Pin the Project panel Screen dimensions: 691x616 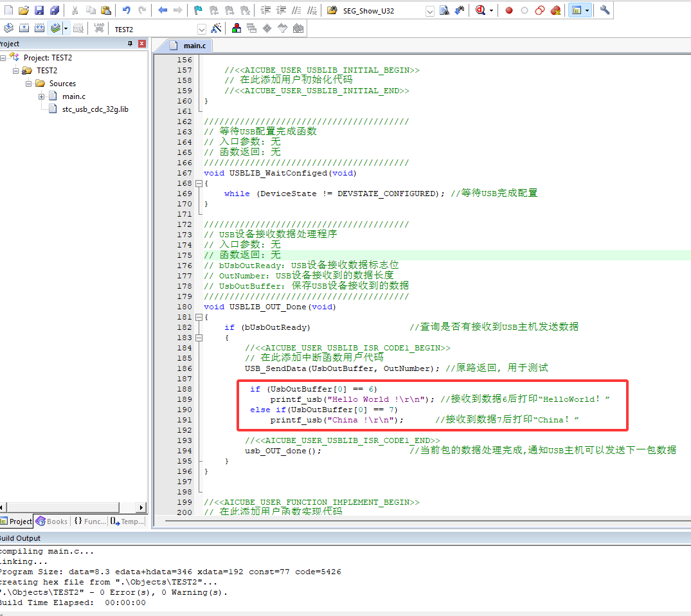[x=130, y=44]
